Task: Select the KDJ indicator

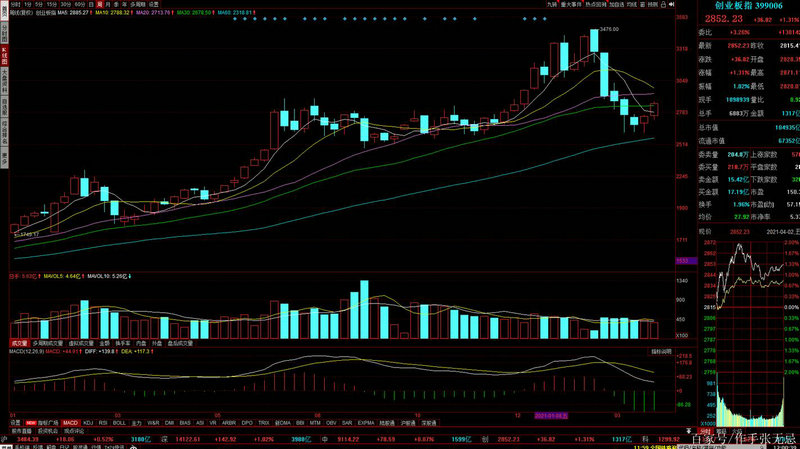Action: coord(87,423)
